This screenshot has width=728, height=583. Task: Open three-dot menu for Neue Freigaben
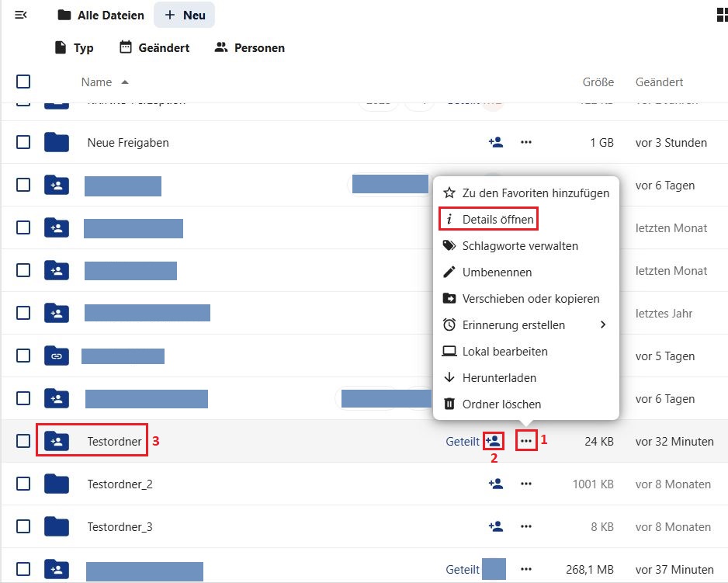click(x=526, y=142)
